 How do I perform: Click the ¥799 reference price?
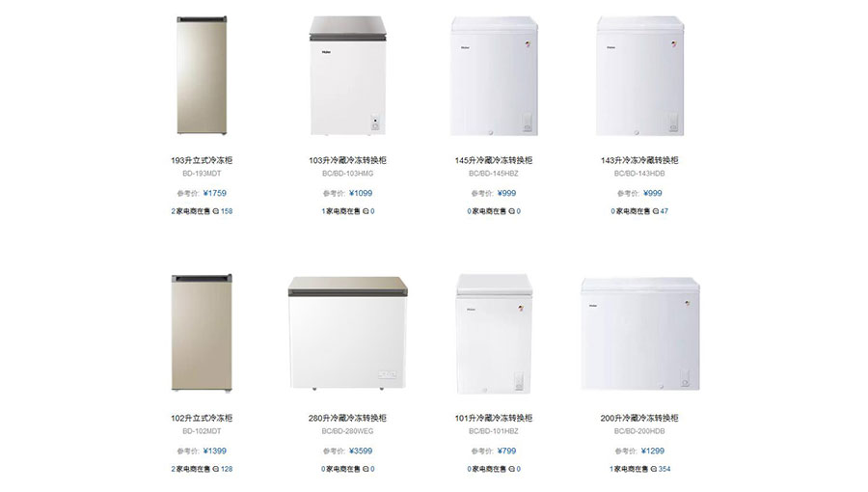click(x=506, y=451)
